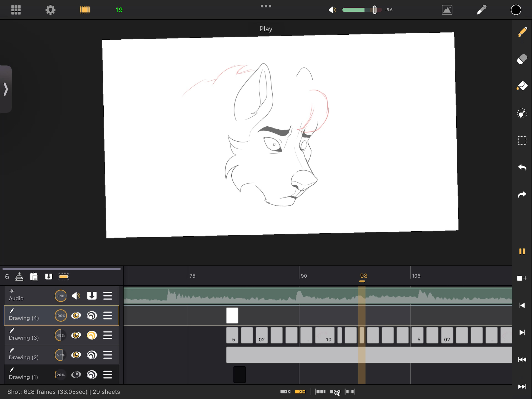
Task: Go to the previous frame
Action: (x=522, y=305)
